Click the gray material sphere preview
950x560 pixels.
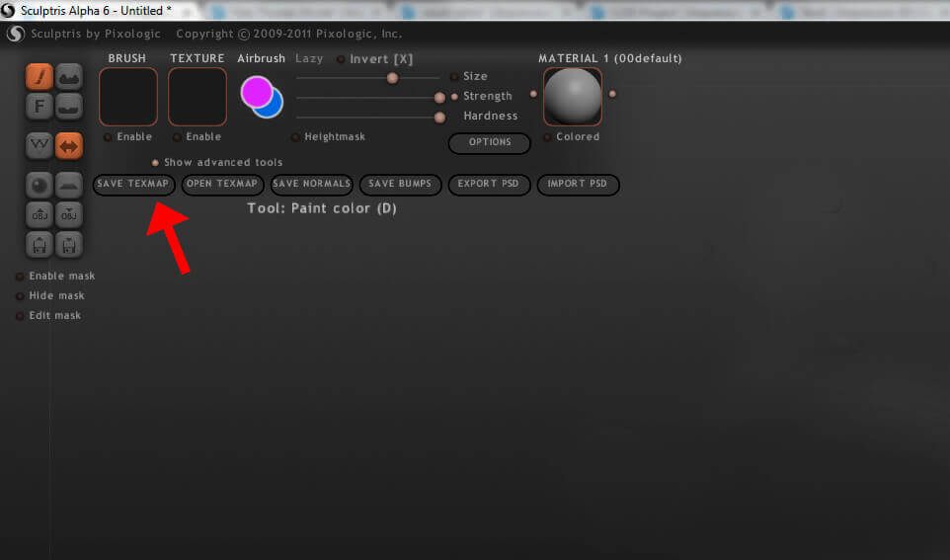point(573,97)
